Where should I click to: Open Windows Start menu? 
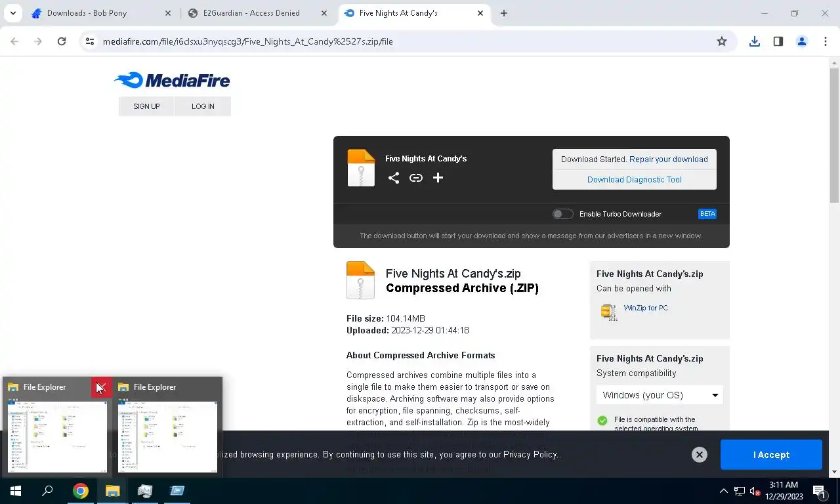click(16, 491)
